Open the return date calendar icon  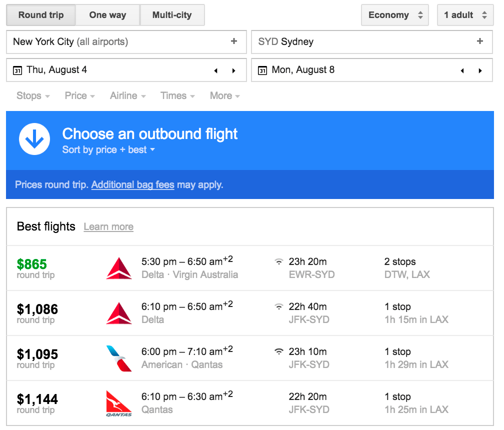pyautogui.click(x=263, y=70)
